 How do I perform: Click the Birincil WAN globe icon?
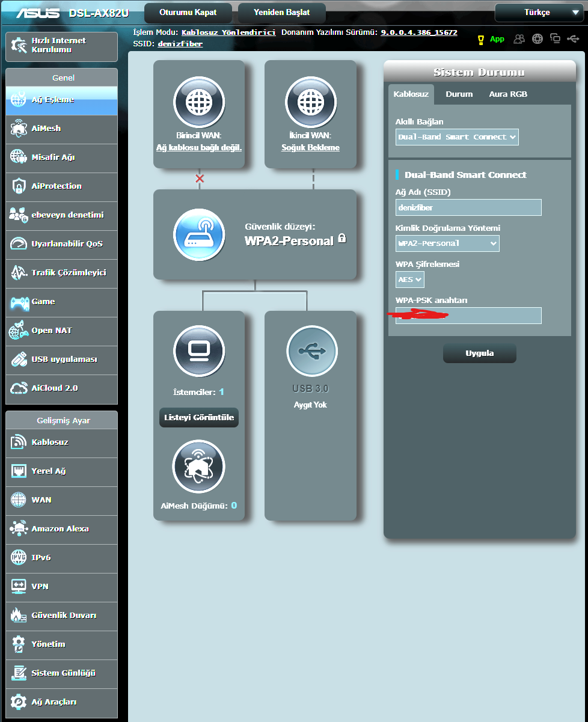click(199, 102)
